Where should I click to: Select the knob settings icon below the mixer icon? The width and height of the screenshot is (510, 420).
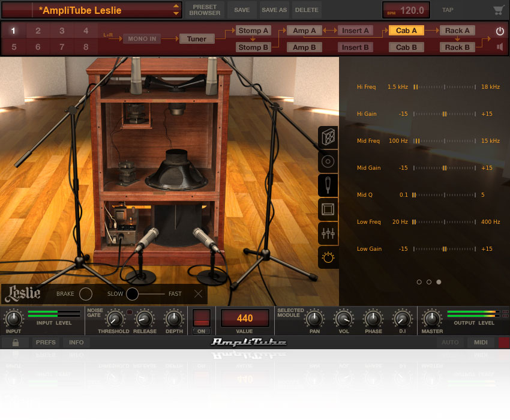(x=328, y=257)
